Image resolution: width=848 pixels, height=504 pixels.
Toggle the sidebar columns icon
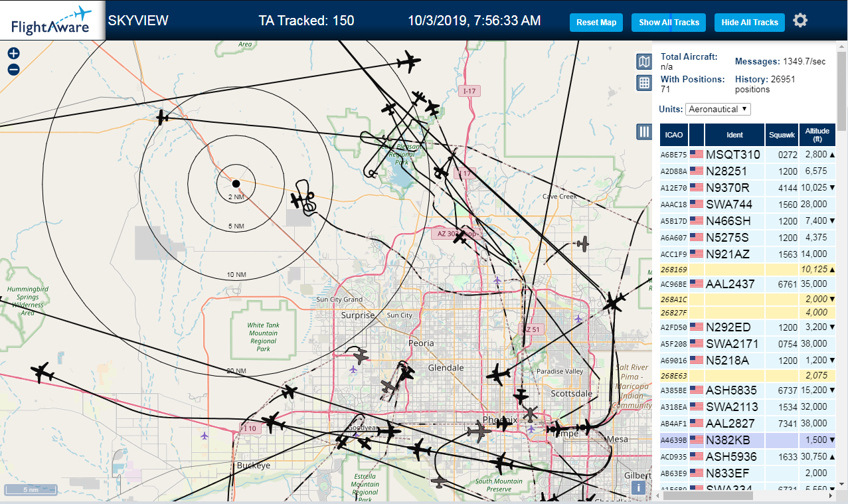643,131
